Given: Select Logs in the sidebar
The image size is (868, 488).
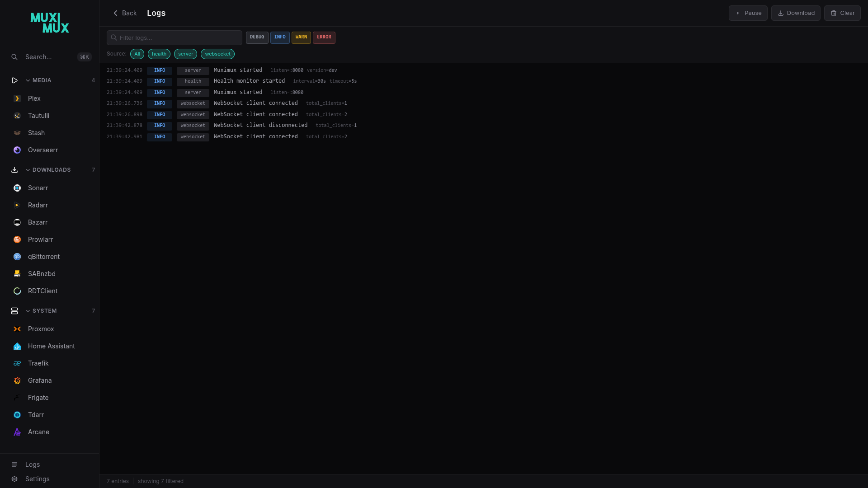Looking at the screenshot, I should tap(32, 465).
